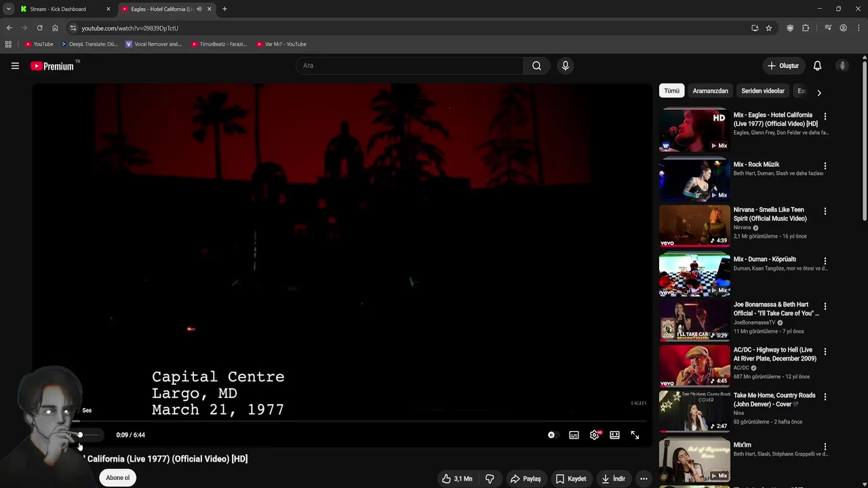The height and width of the screenshot is (488, 868).
Task: Mute the Eagles tab audio
Action: [x=199, y=9]
